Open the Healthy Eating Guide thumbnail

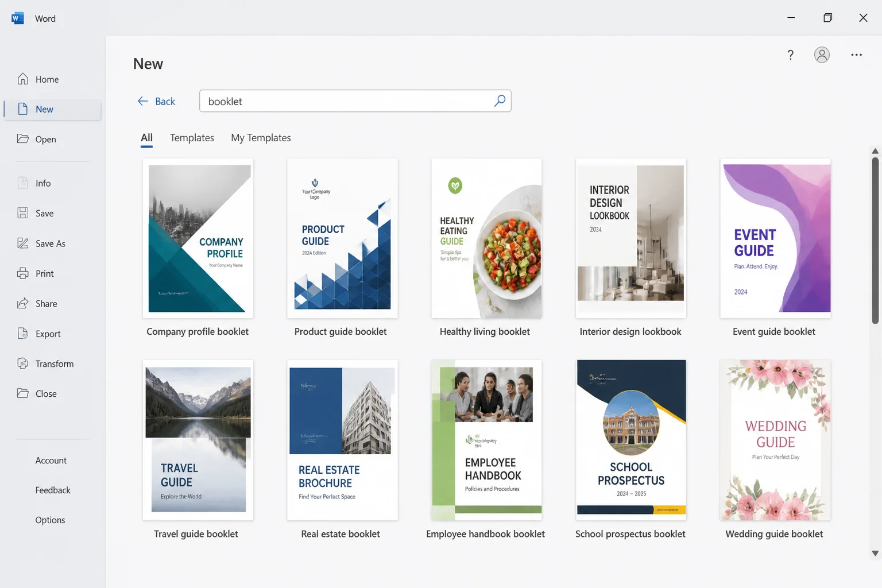[x=486, y=238]
